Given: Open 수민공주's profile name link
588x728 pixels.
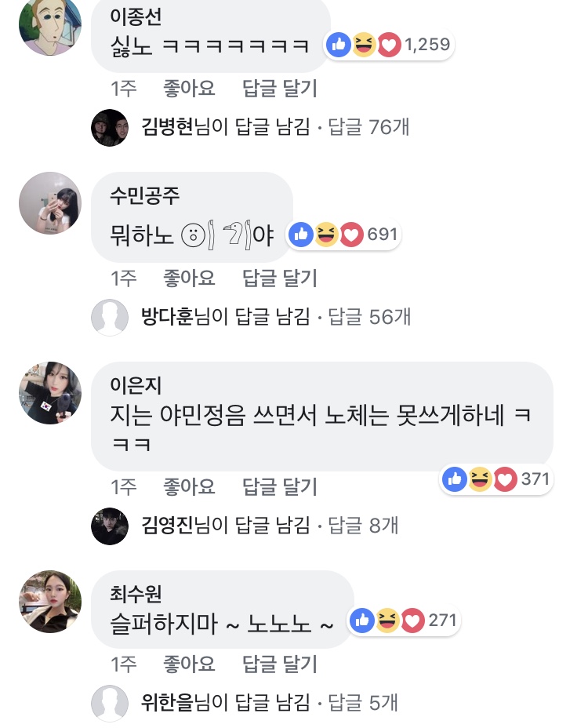Looking at the screenshot, I should (x=146, y=195).
